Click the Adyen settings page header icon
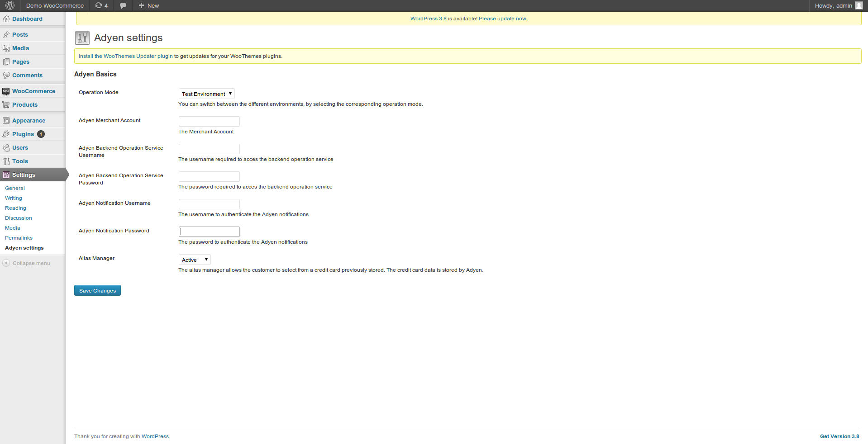 pos(82,38)
